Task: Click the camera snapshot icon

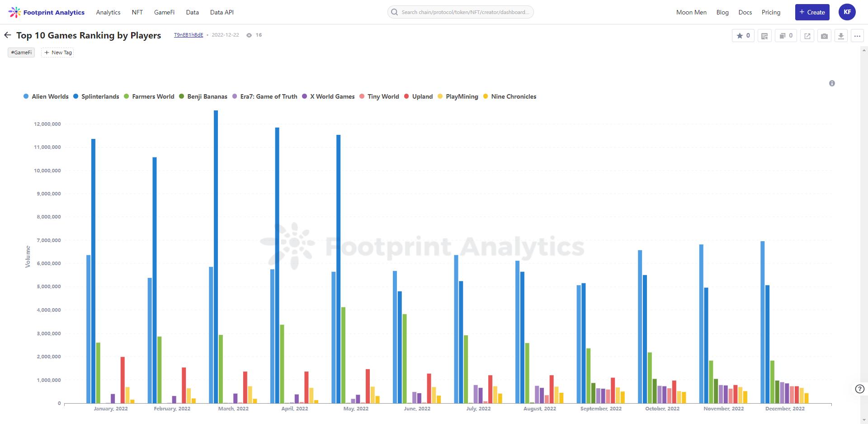Action: 824,36
